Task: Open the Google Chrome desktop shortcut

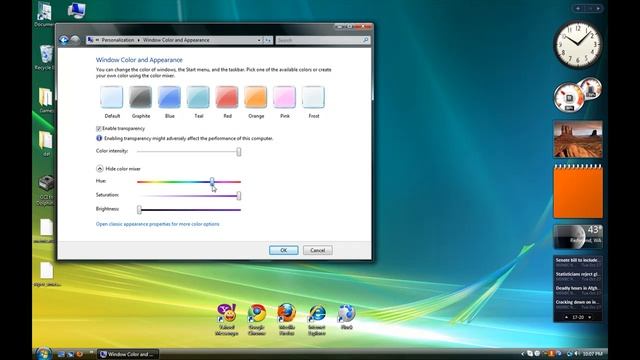Action: (x=257, y=320)
